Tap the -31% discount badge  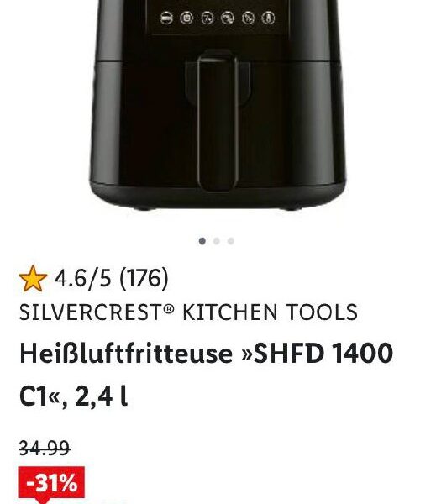(x=52, y=484)
